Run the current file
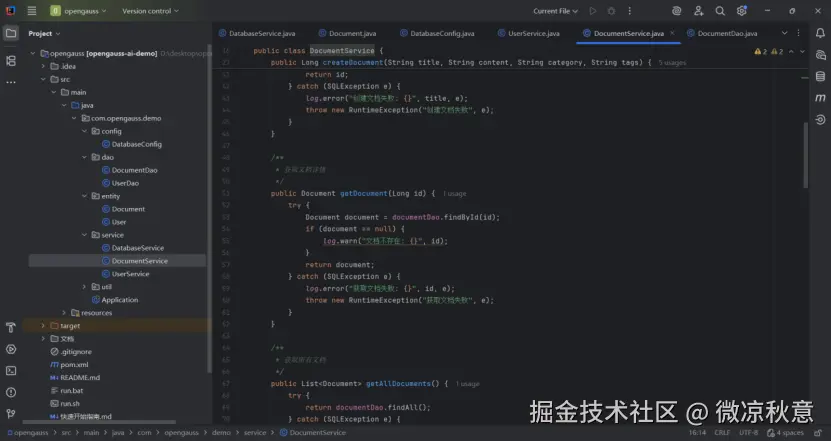The width and height of the screenshot is (831, 442). (593, 11)
